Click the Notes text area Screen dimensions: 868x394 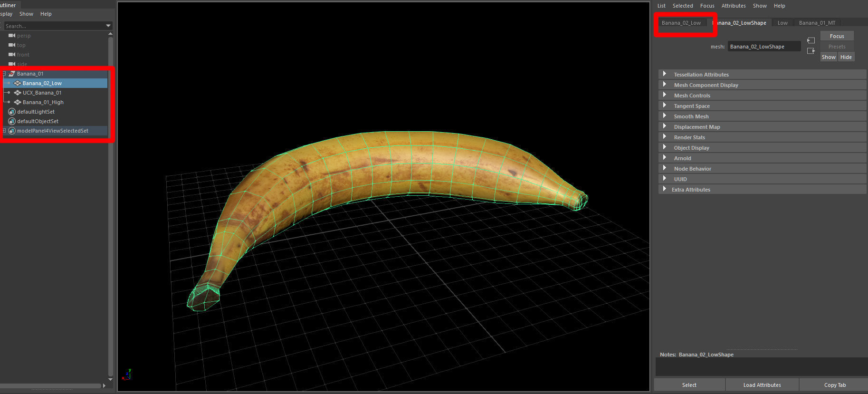[762, 367]
